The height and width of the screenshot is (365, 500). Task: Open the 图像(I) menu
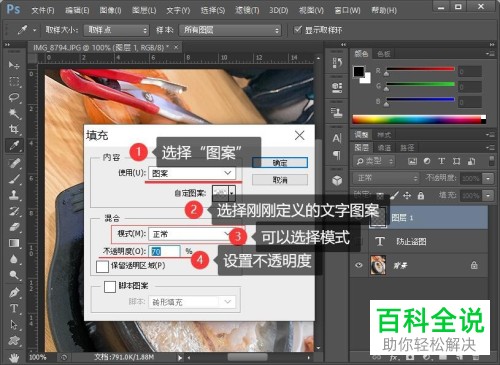[110, 10]
